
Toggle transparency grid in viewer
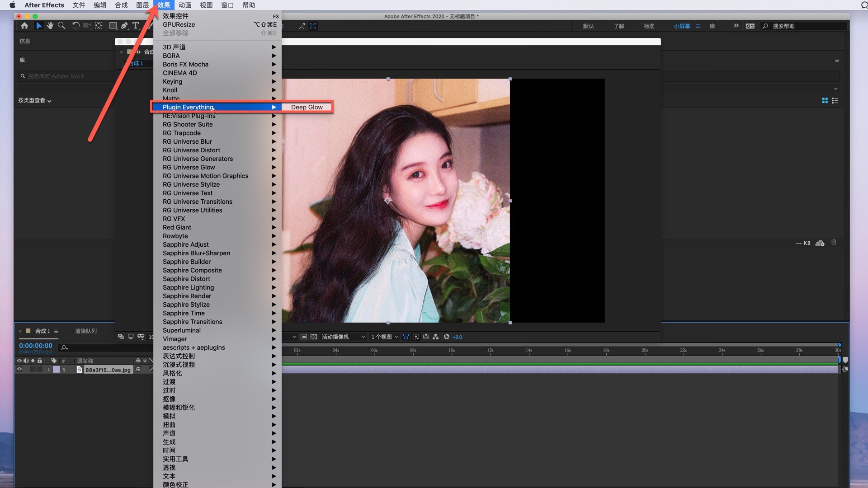click(x=313, y=337)
